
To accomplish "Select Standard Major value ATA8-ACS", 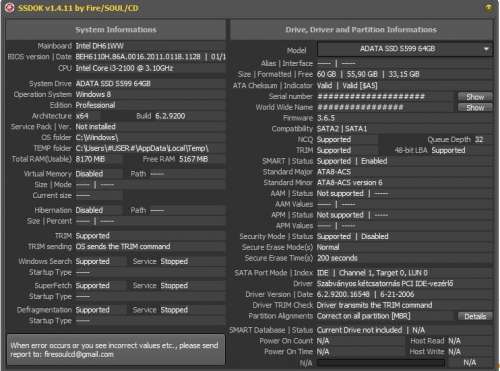I will tap(334, 172).
